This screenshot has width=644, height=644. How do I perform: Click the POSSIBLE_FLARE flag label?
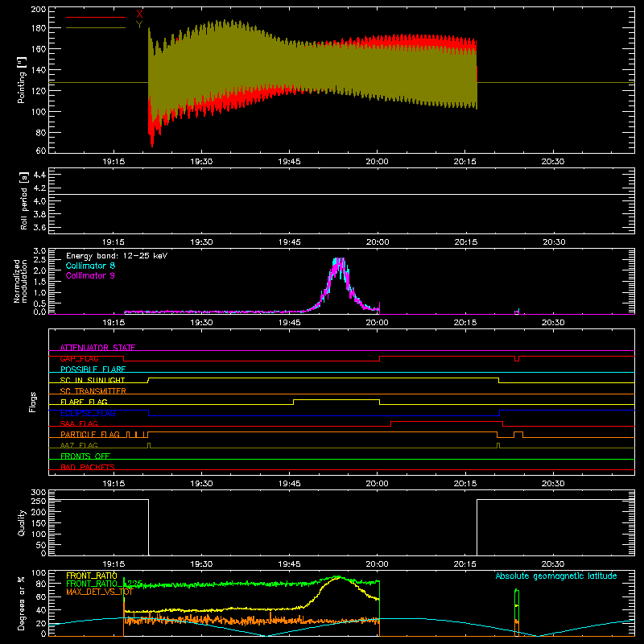point(93,369)
